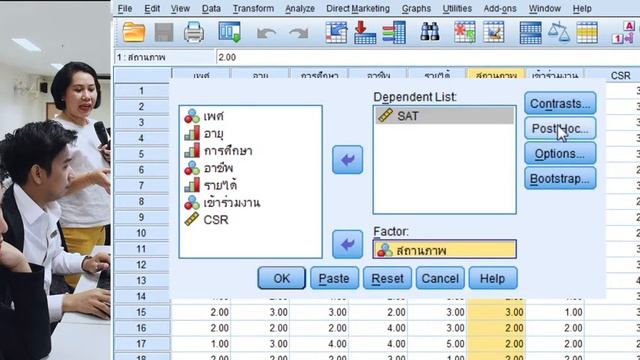Screen dimensions: 640x360
Task: Select row header 16
Action: pos(142,328)
